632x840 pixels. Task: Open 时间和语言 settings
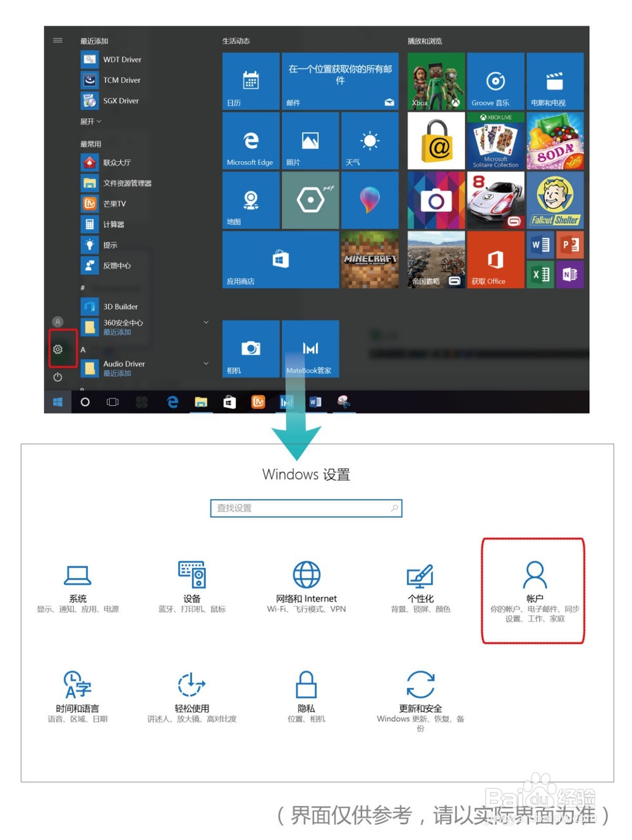pos(78,697)
